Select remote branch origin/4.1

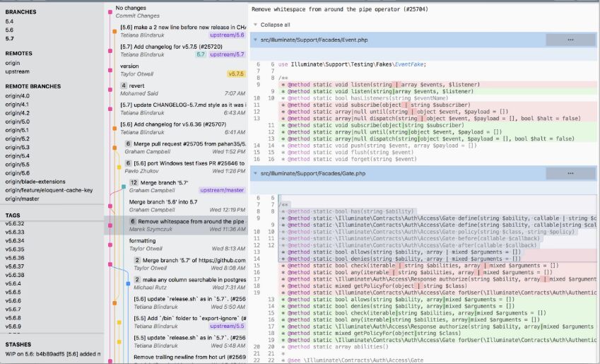pos(17,105)
